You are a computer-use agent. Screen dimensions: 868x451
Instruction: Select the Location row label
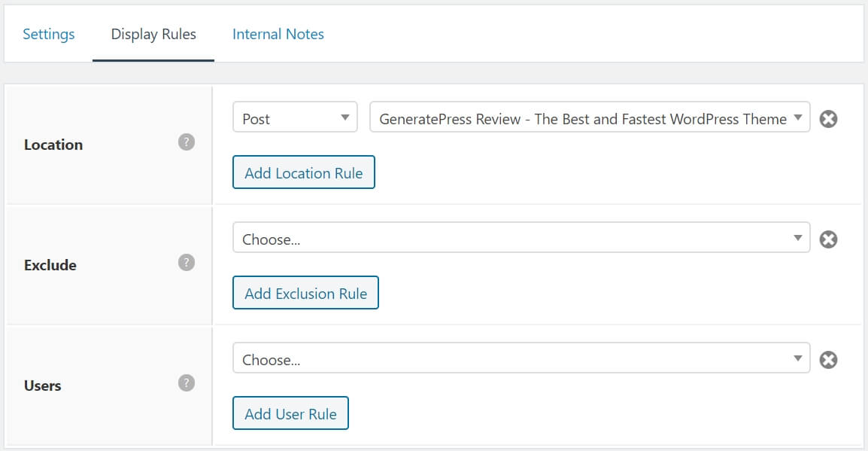click(53, 144)
